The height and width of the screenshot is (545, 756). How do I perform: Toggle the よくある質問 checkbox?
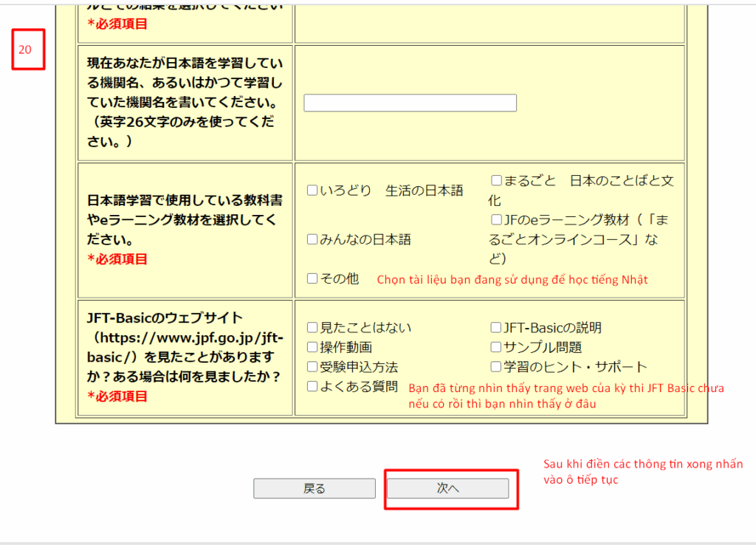pos(312,386)
